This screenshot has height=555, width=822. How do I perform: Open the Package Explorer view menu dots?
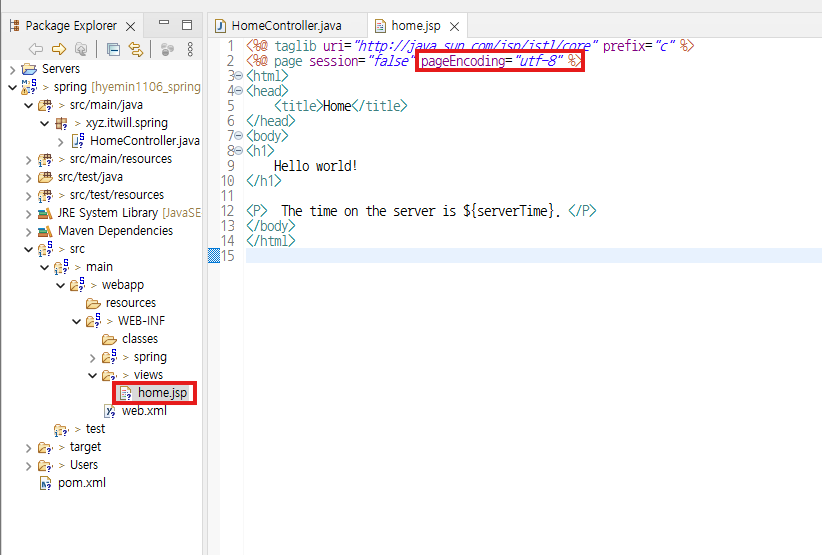[190, 49]
